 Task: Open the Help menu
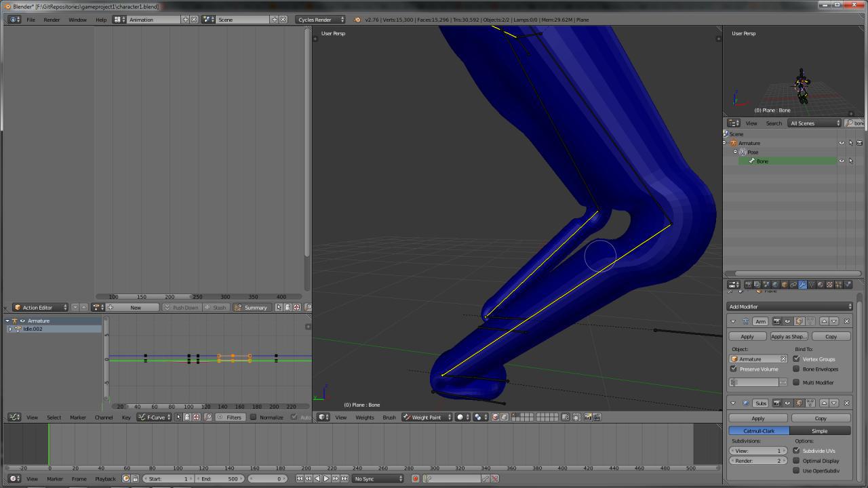101,20
